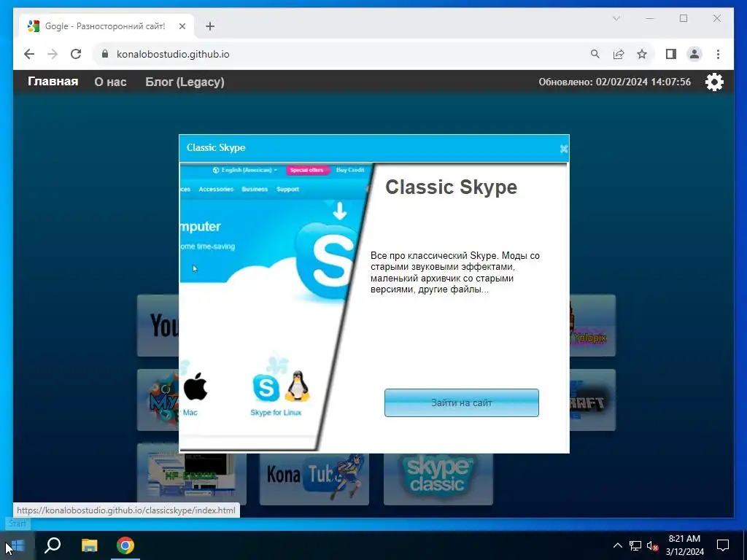
Task: Expand Chrome tab search chevron
Action: (x=616, y=18)
